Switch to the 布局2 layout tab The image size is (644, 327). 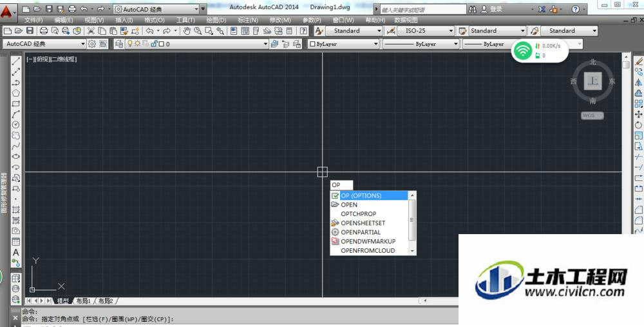(106, 301)
